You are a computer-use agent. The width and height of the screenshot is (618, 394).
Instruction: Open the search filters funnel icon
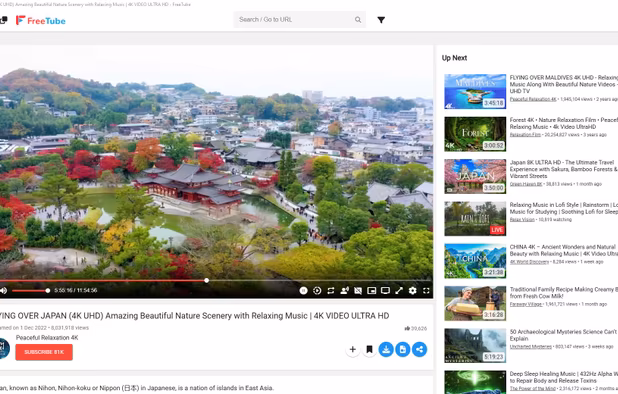pos(381,20)
